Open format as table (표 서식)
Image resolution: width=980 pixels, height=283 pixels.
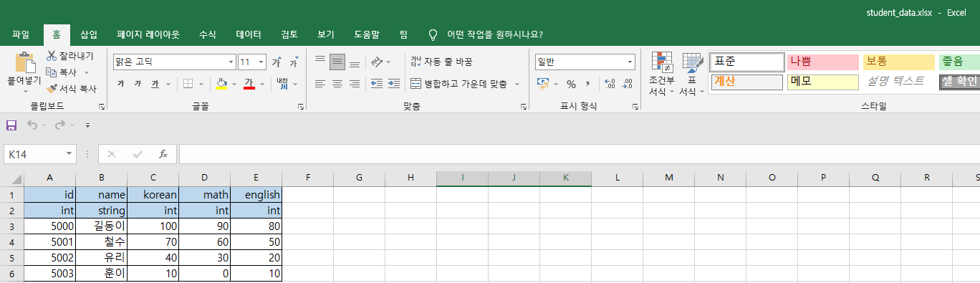pos(693,75)
